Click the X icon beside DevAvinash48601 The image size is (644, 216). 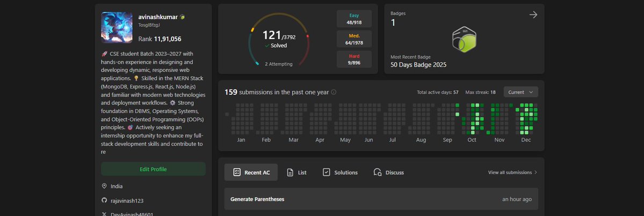tap(104, 214)
